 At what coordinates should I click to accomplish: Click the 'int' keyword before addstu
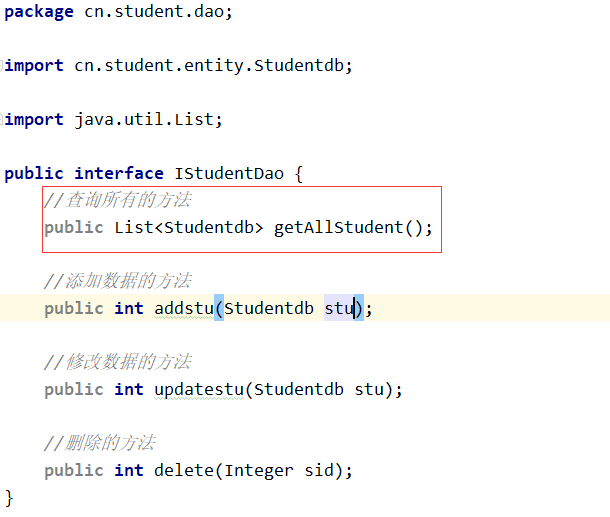coord(129,308)
